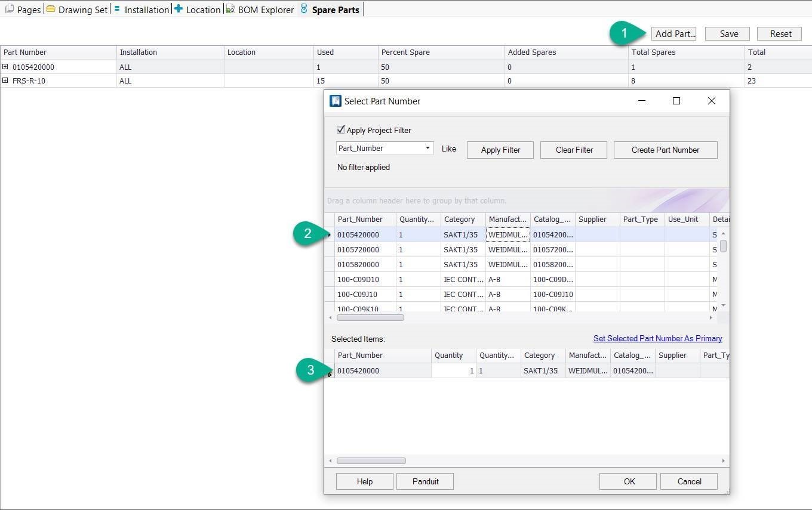The image size is (812, 510).
Task: Open the Drawing Set folder icon
Action: (x=51, y=9)
